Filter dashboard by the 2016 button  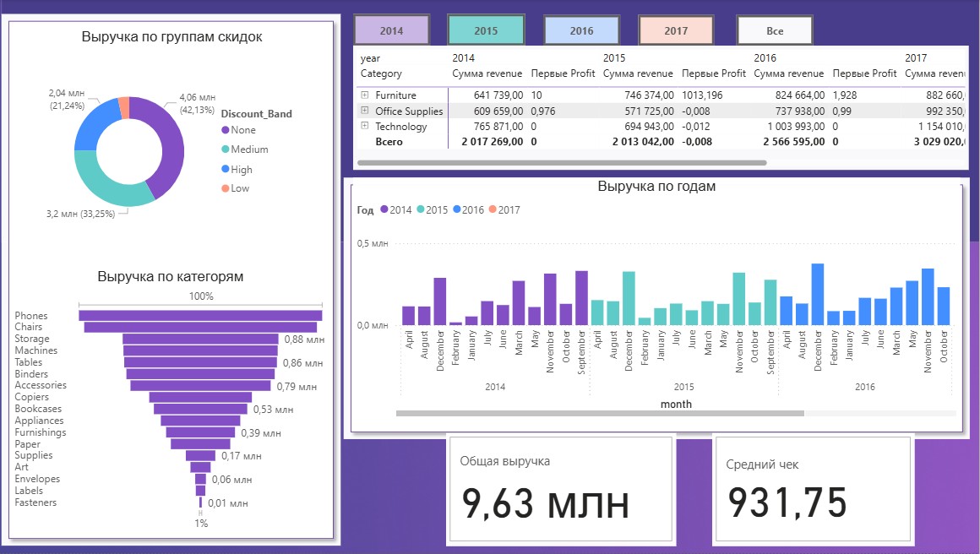581,30
